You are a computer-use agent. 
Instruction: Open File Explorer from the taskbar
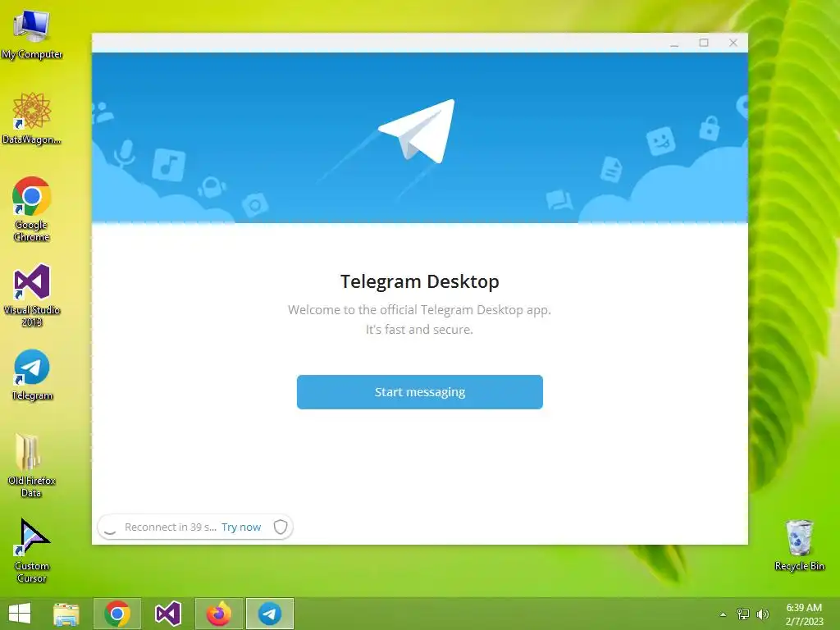(66, 614)
